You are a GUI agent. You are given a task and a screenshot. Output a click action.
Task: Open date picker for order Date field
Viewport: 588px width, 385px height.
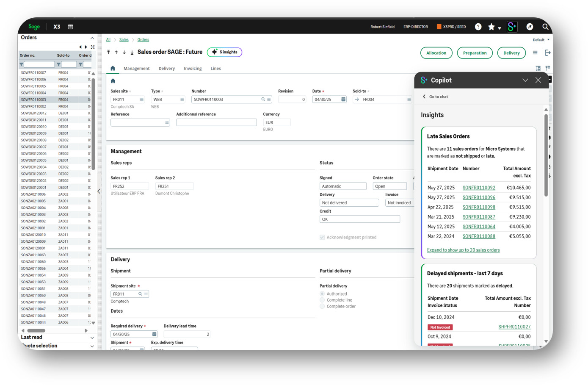coord(343,100)
